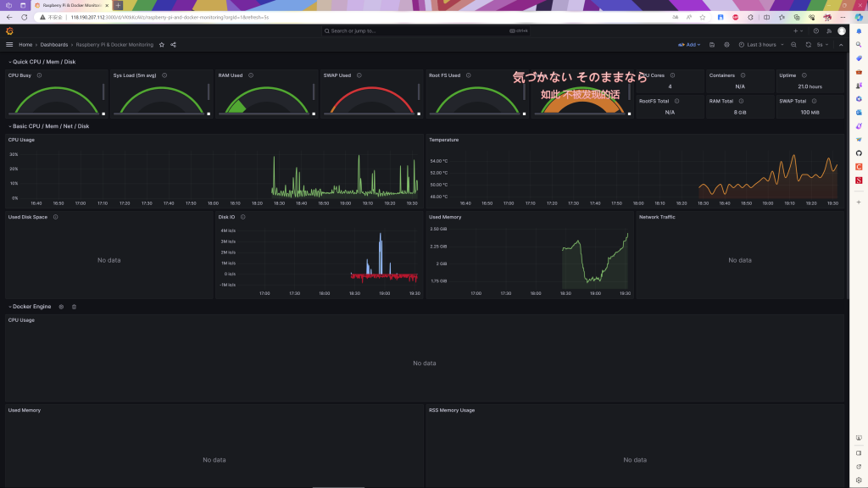The width and height of the screenshot is (868, 488).
Task: Open dashboard settings gear
Action: click(x=726, y=45)
